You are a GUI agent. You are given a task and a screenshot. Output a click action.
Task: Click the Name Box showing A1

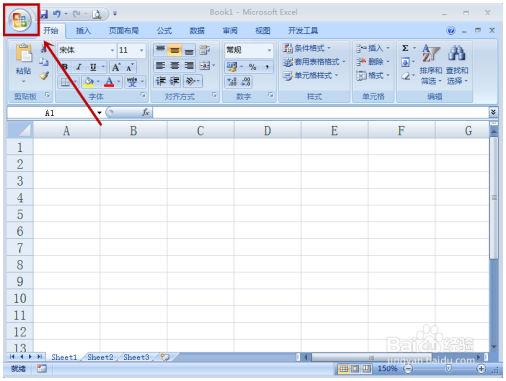tap(53, 113)
